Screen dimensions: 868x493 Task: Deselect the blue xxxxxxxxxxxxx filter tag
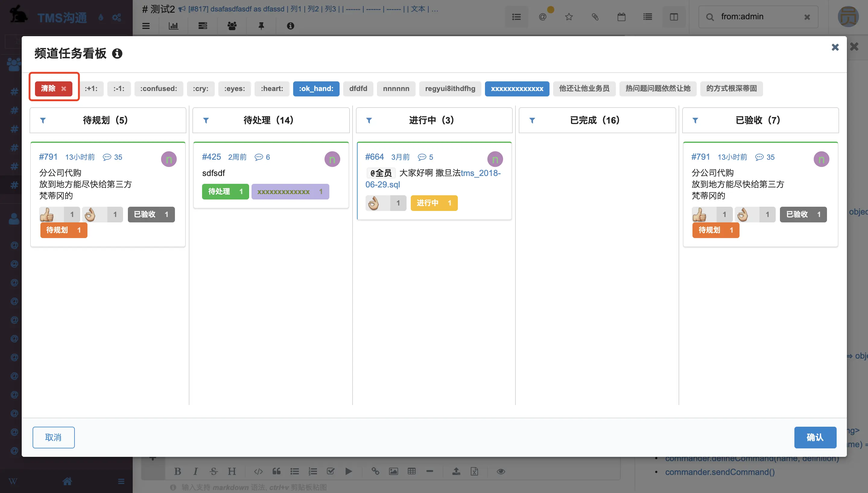pyautogui.click(x=517, y=89)
